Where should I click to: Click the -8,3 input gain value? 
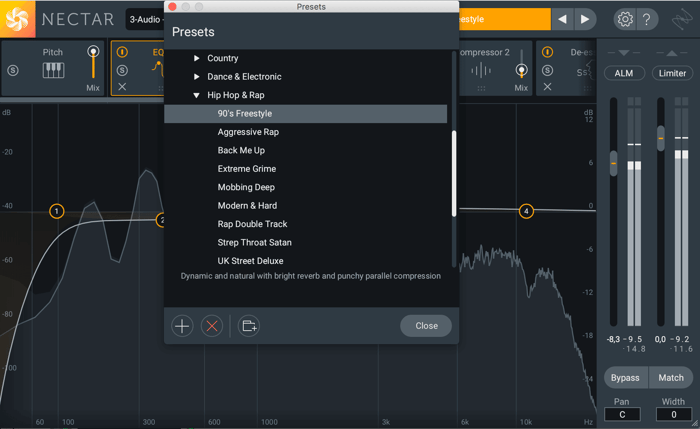coord(613,339)
